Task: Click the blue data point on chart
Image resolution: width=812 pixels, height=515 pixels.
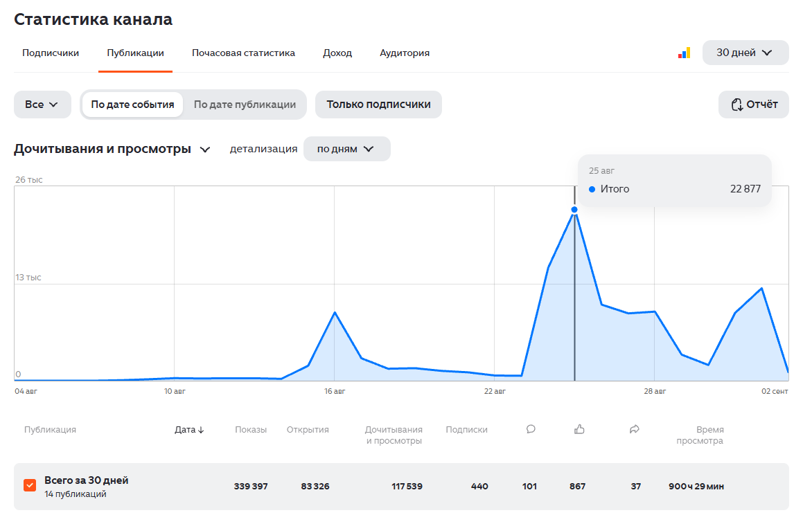Action: [x=574, y=210]
